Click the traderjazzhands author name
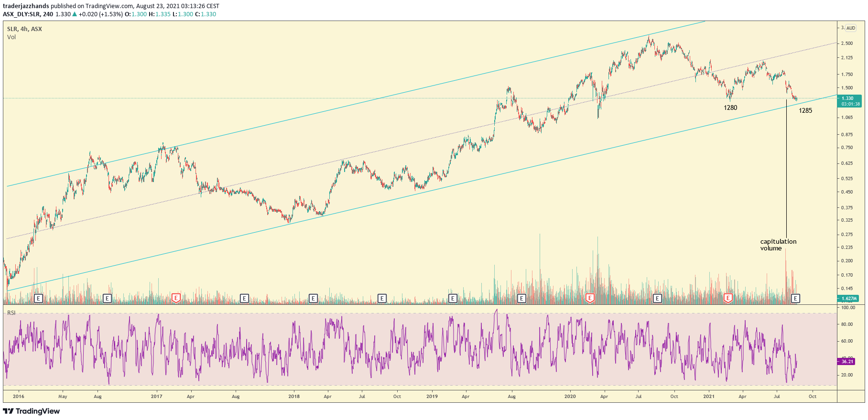The width and height of the screenshot is (868, 420). click(26, 6)
